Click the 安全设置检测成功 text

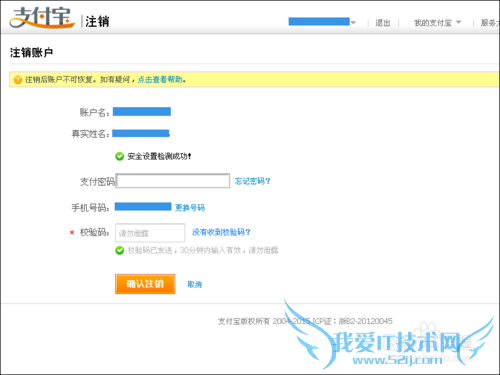(x=159, y=156)
